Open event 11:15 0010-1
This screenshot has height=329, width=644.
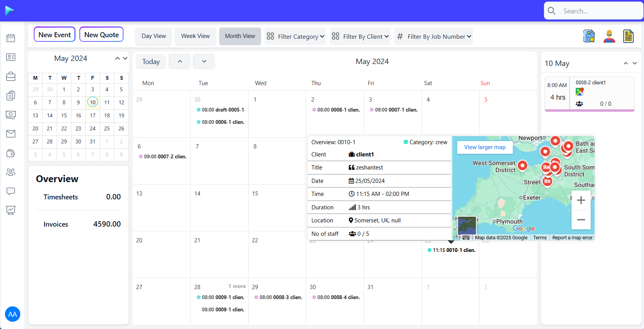(x=451, y=250)
